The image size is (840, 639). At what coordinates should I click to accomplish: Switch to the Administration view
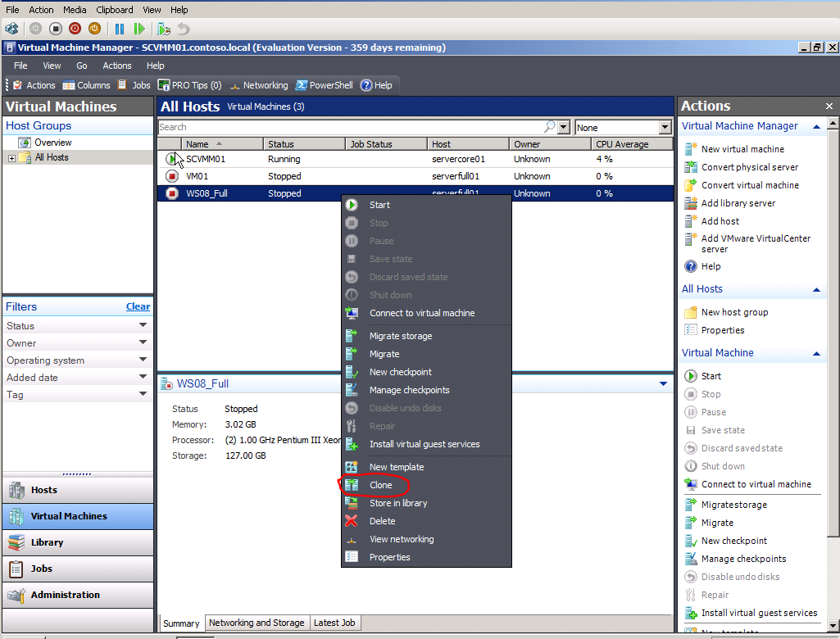78,595
